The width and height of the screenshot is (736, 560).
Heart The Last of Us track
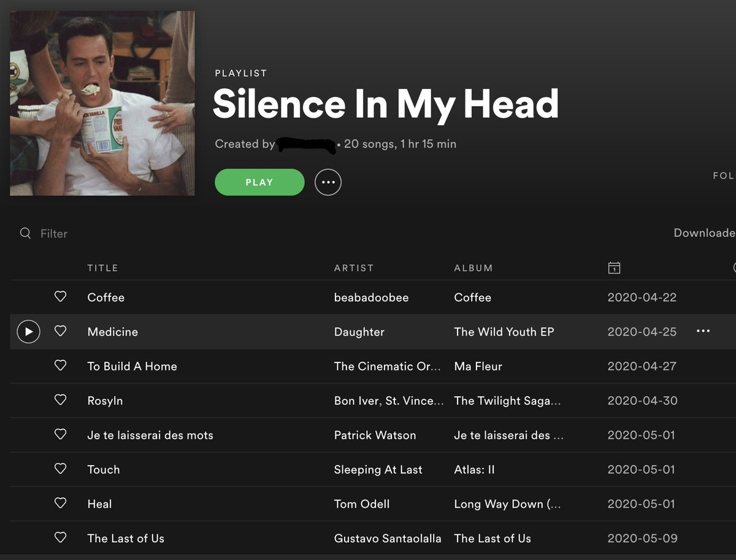[x=60, y=537]
